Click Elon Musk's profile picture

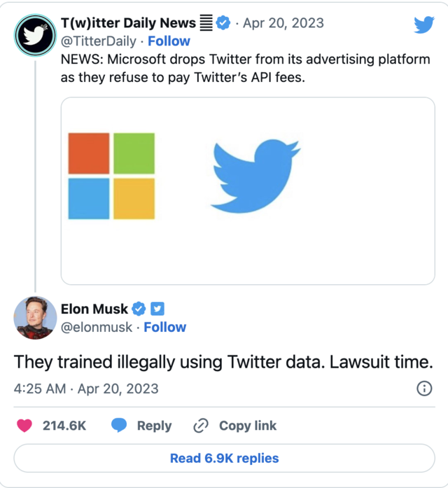click(35, 317)
